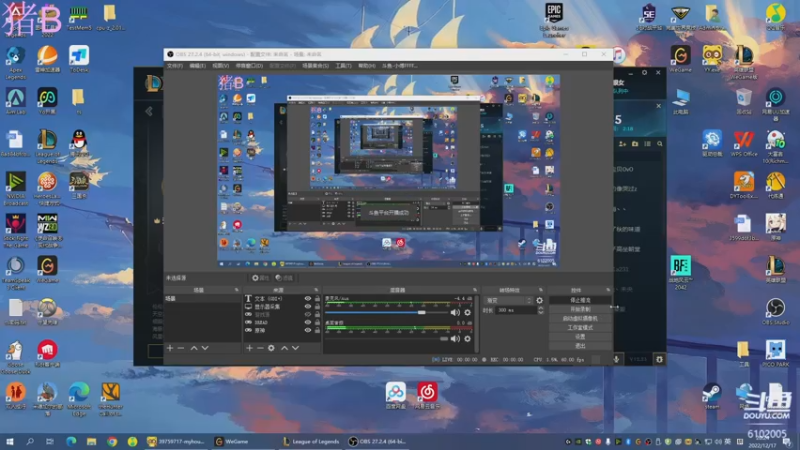Move scene down with chevron

tap(205, 348)
